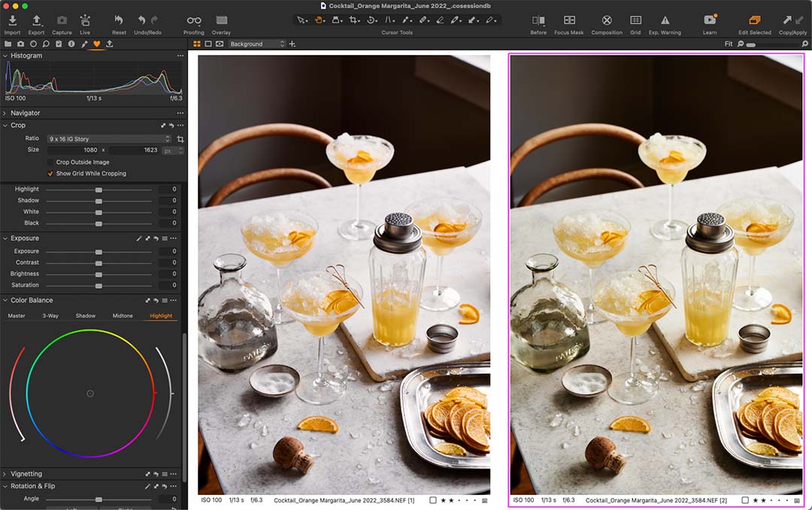Select the Pan hand cursor tool
Screen dimensions: 812x510
tap(318, 20)
